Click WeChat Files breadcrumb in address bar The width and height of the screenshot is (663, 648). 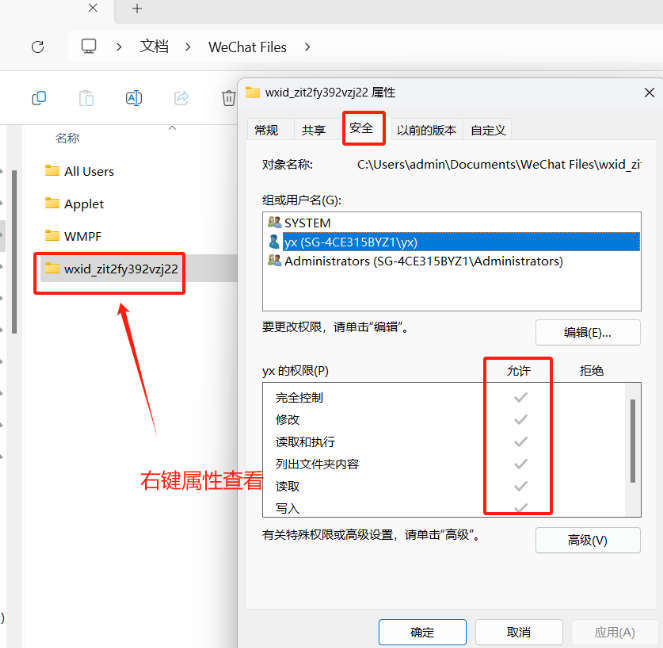click(247, 47)
